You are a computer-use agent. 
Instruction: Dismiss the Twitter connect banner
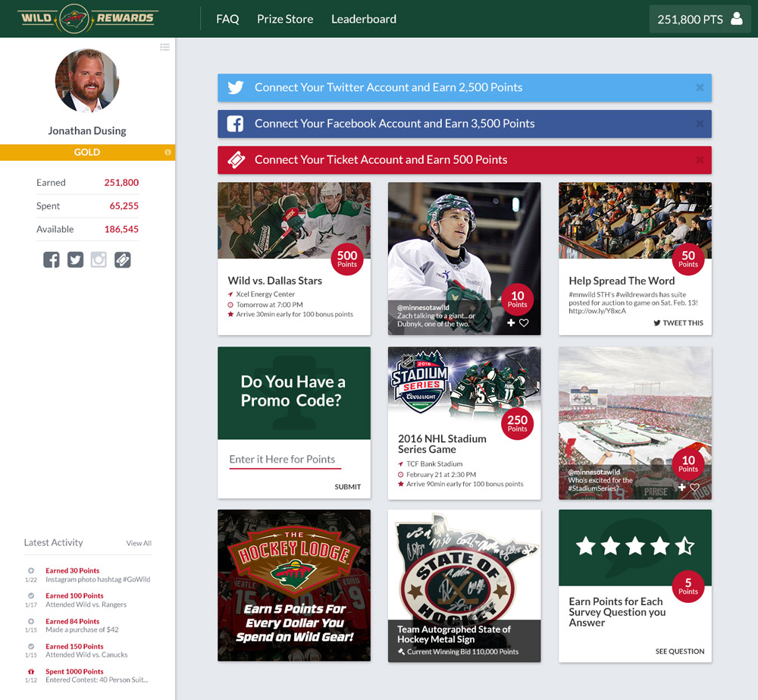(x=700, y=87)
